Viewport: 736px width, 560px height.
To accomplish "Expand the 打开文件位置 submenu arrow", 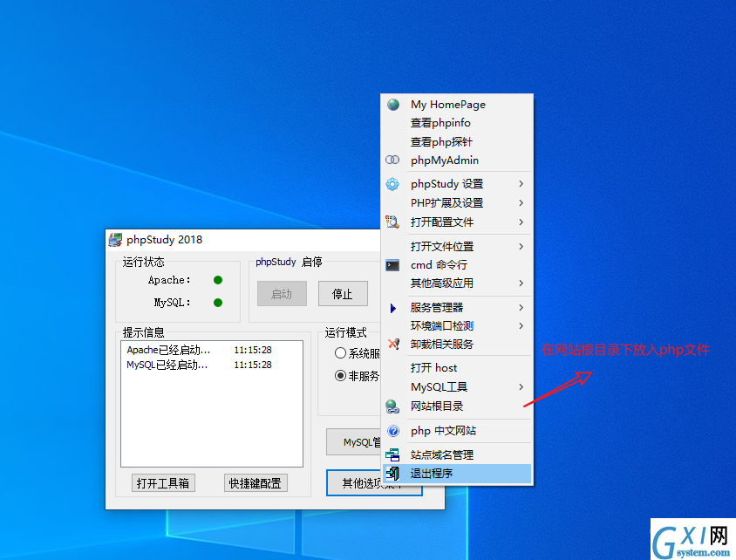I will (x=521, y=247).
